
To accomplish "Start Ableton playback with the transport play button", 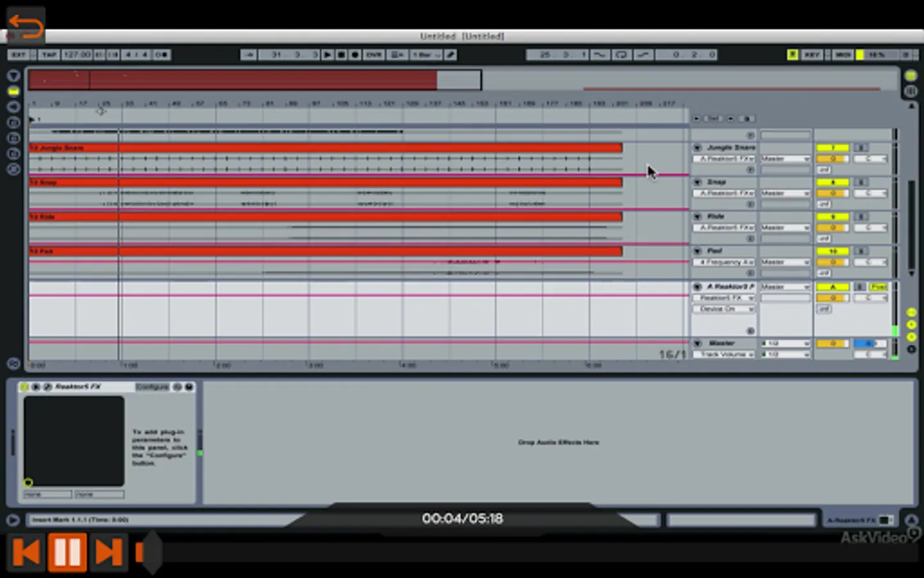I will (x=327, y=55).
